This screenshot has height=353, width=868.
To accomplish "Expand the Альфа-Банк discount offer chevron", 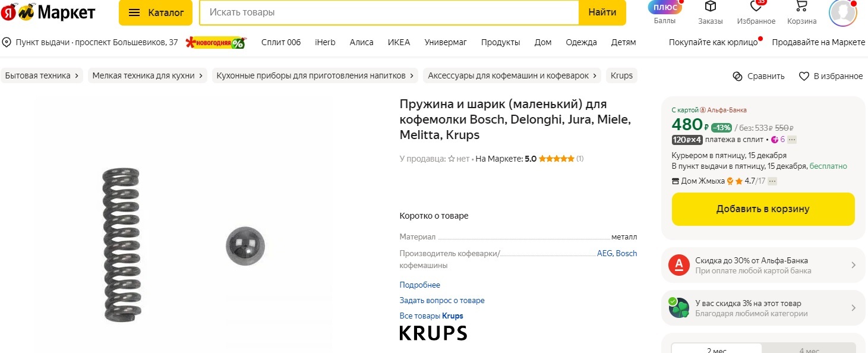I will coord(853,265).
